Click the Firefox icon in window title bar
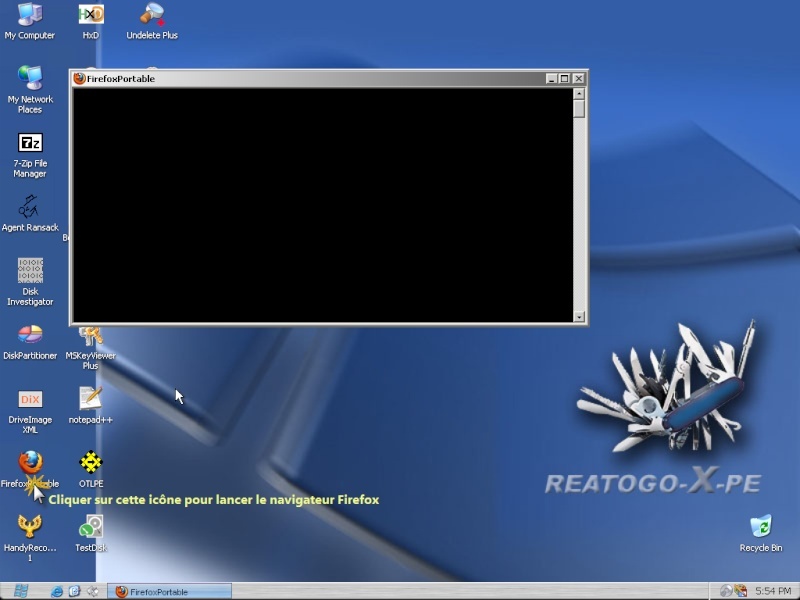Viewport: 800px width, 600px height. point(79,79)
